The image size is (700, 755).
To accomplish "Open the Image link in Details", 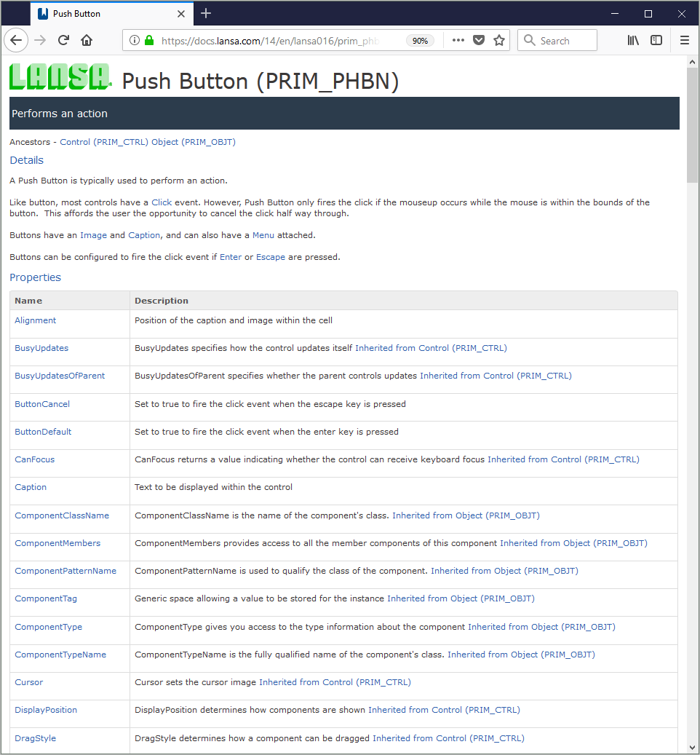I will (x=93, y=235).
